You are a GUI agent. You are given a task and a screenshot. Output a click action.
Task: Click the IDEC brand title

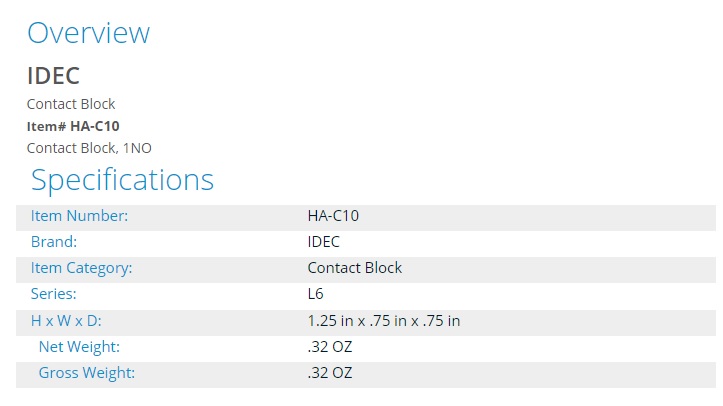tap(53, 76)
